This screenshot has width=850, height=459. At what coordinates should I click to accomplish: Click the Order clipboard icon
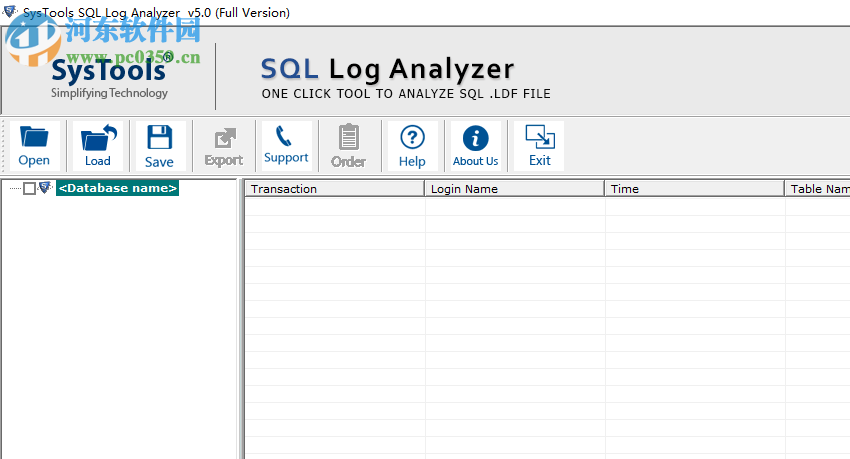349,146
